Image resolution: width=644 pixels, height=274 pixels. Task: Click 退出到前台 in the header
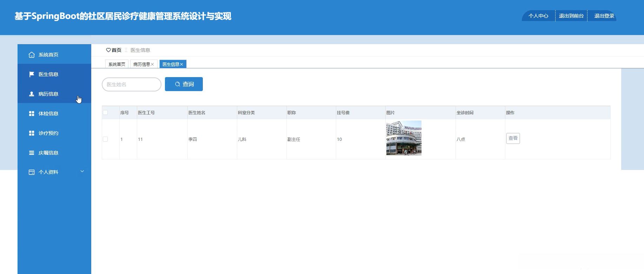tap(571, 16)
